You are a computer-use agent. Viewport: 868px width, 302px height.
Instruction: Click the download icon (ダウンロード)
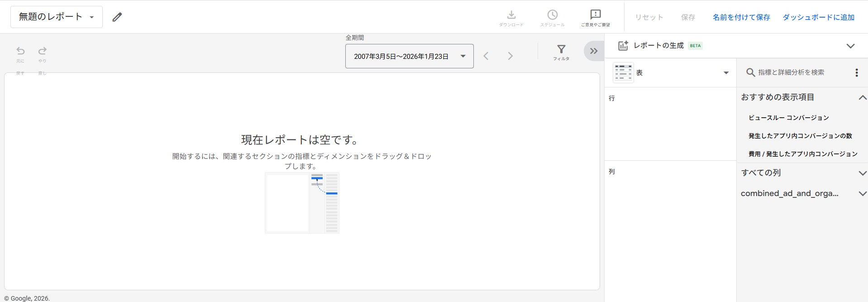(511, 15)
